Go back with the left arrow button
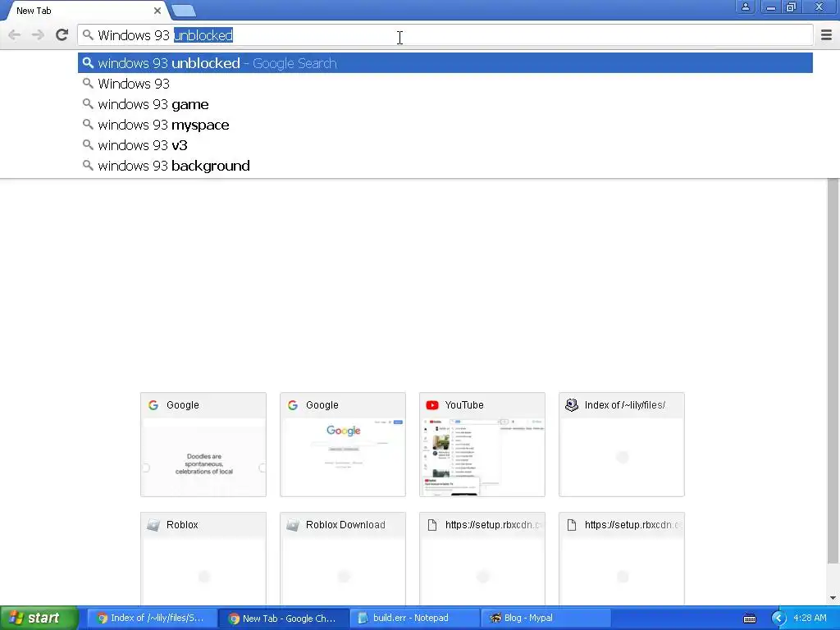This screenshot has height=630, width=840. [x=15, y=35]
